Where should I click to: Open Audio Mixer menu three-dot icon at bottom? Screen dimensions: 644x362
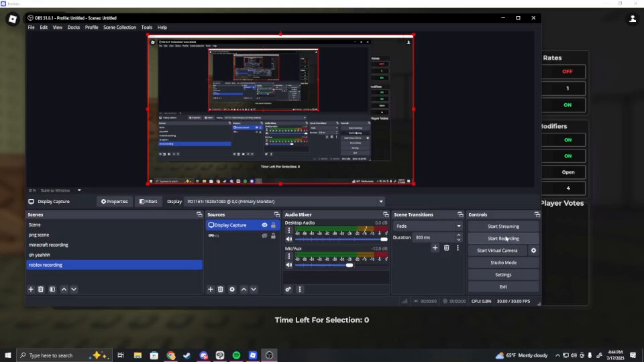[300, 290]
